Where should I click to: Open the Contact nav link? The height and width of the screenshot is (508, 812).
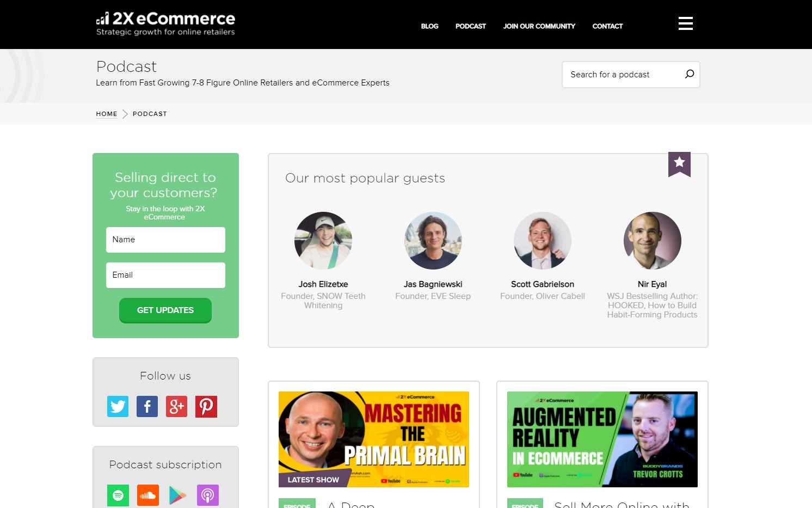[607, 26]
